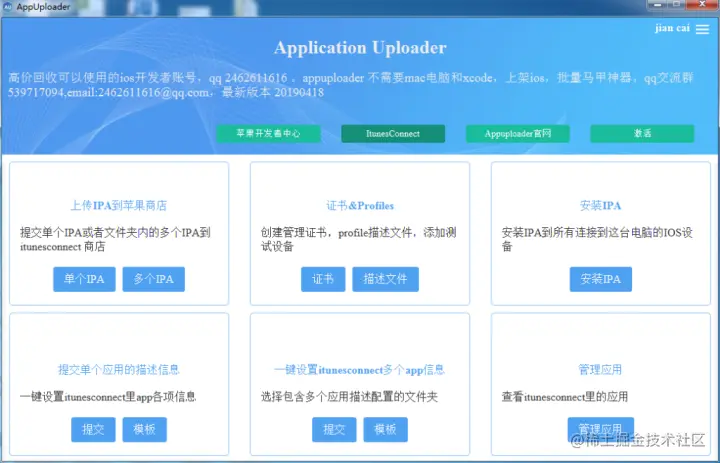Viewport: 720px width, 463px height.
Task: Visit Appuploader官网 button
Action: [x=518, y=134]
